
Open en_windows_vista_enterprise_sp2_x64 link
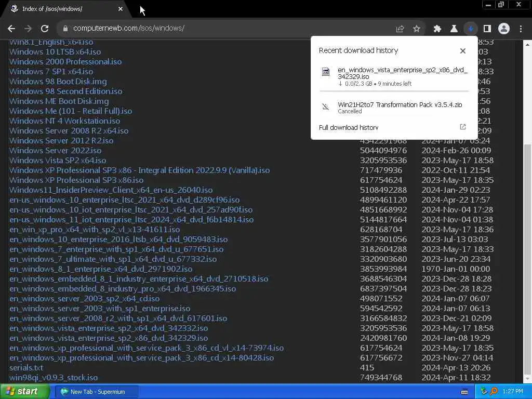click(109, 328)
